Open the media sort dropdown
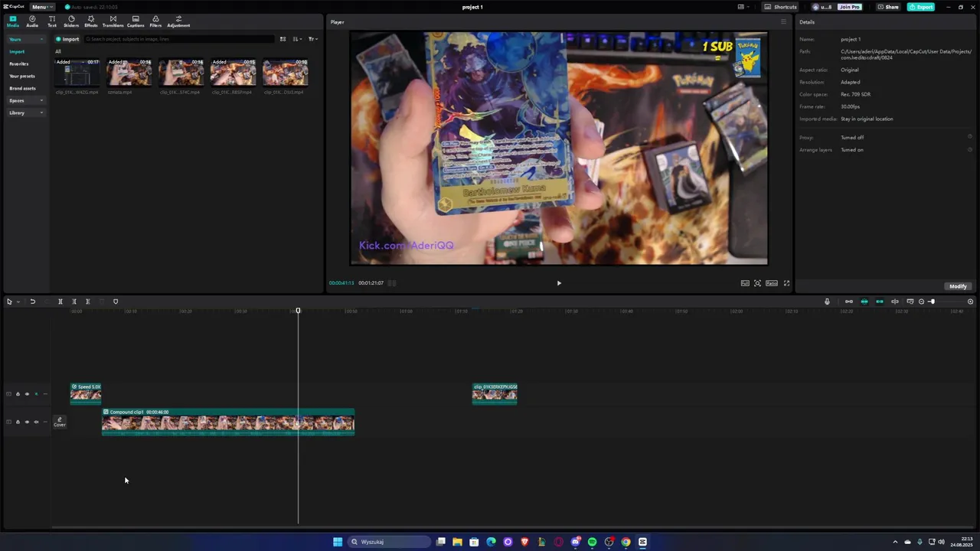Viewport: 980px width, 551px height. point(297,39)
